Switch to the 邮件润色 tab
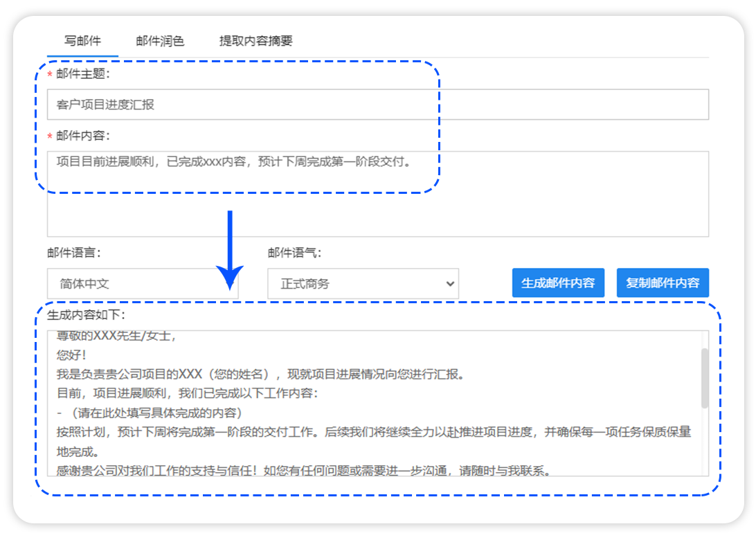This screenshot has width=756, height=540. (161, 41)
